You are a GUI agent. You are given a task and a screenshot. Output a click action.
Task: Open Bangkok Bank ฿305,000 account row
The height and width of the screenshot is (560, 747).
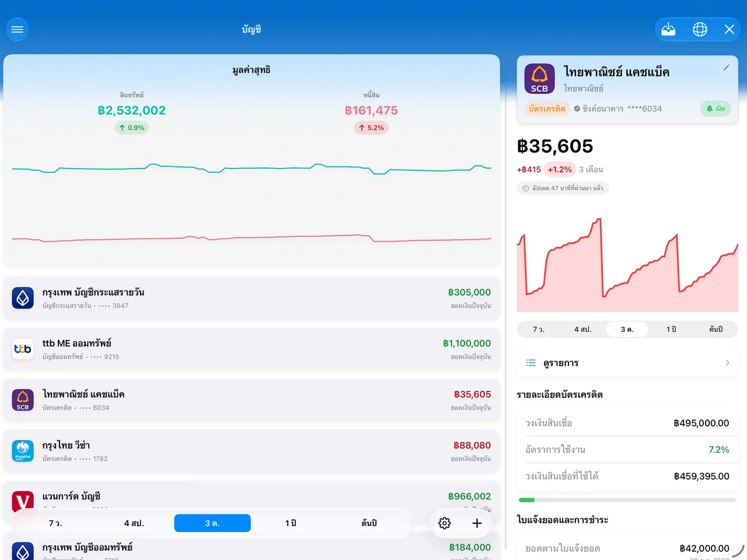point(252,298)
